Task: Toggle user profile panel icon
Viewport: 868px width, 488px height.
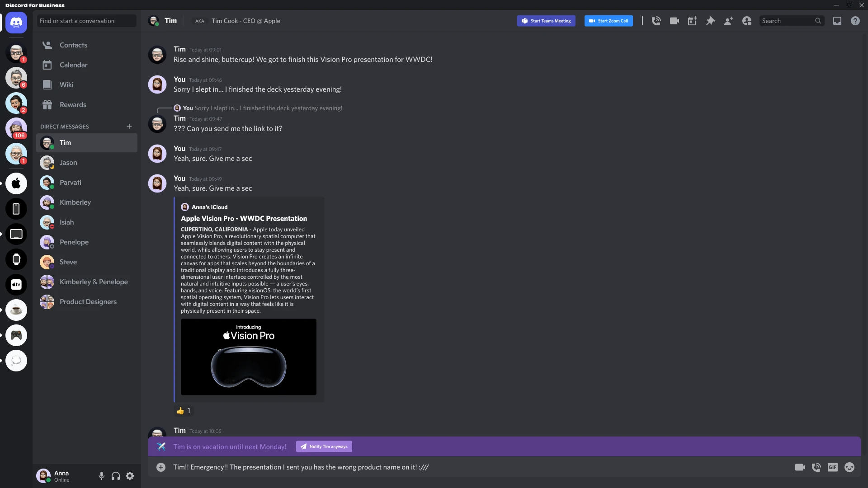Action: [x=747, y=21]
